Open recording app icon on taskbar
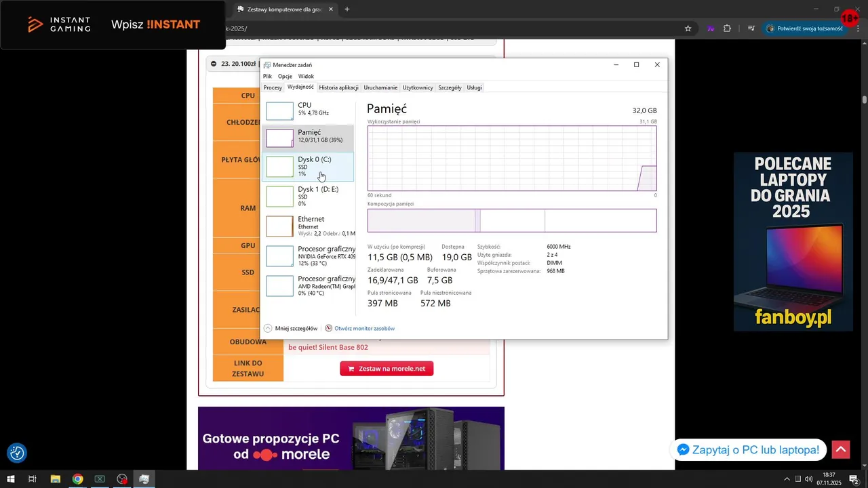The height and width of the screenshot is (488, 868). tap(122, 479)
